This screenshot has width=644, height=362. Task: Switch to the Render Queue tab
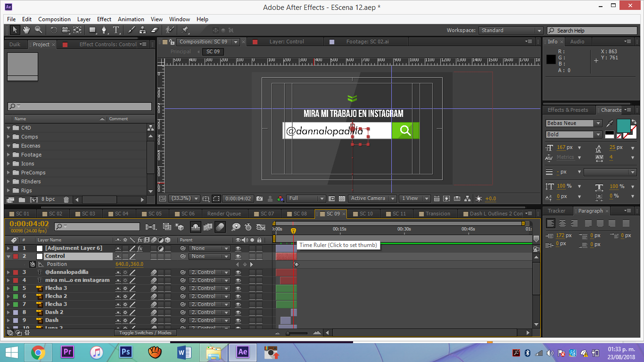point(224,214)
